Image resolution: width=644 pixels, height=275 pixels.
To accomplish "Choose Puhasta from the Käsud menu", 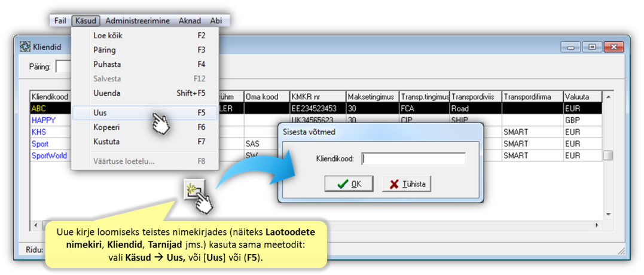I will [x=145, y=65].
